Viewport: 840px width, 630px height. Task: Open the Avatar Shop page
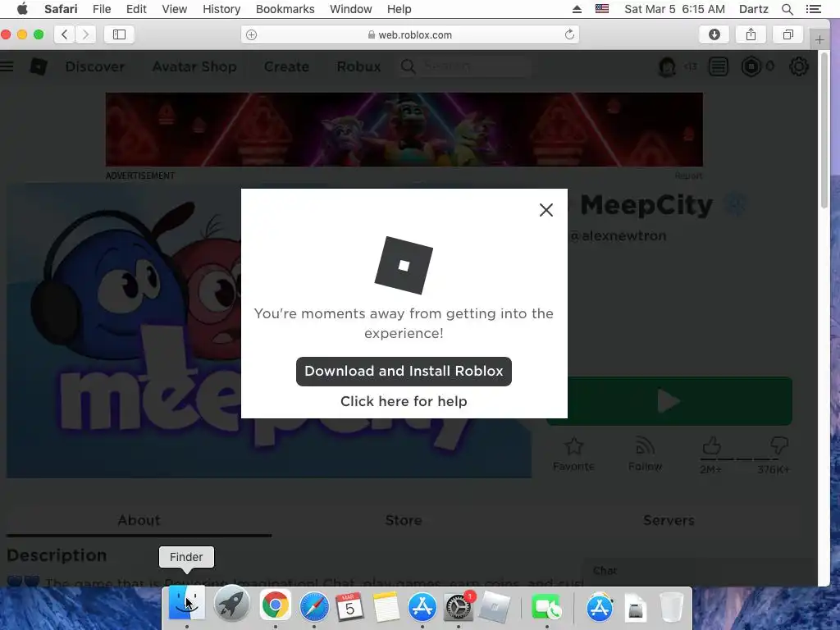tap(194, 66)
